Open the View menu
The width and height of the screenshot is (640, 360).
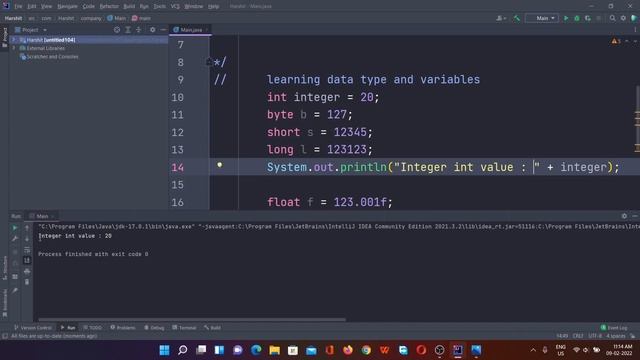tap(47, 7)
